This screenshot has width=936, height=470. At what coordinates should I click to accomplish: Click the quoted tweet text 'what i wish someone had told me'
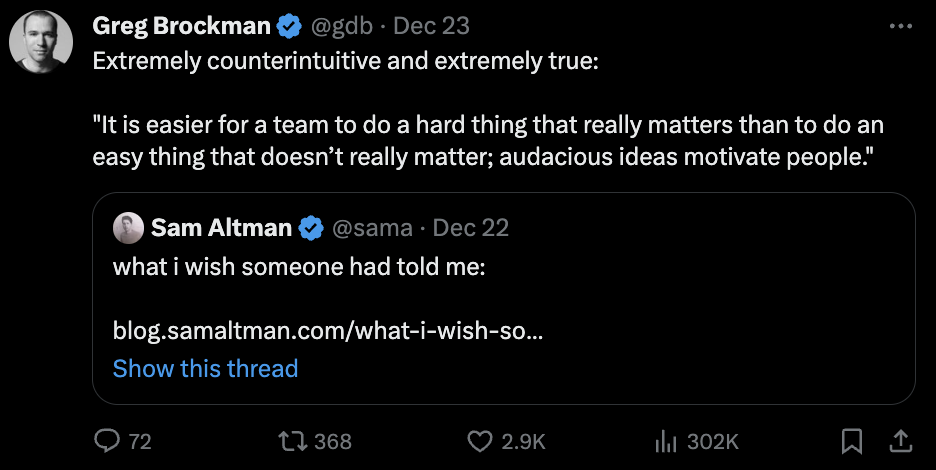pos(298,267)
